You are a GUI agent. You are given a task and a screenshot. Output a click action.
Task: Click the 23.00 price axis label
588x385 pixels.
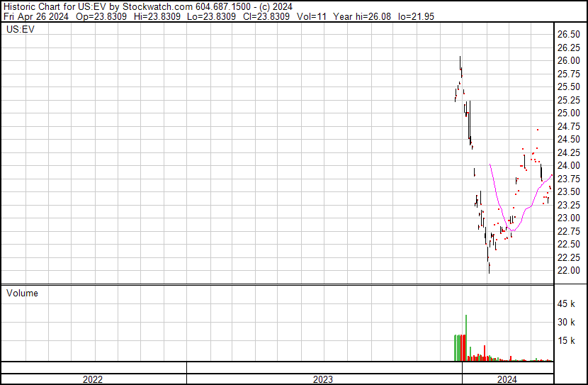coord(568,218)
